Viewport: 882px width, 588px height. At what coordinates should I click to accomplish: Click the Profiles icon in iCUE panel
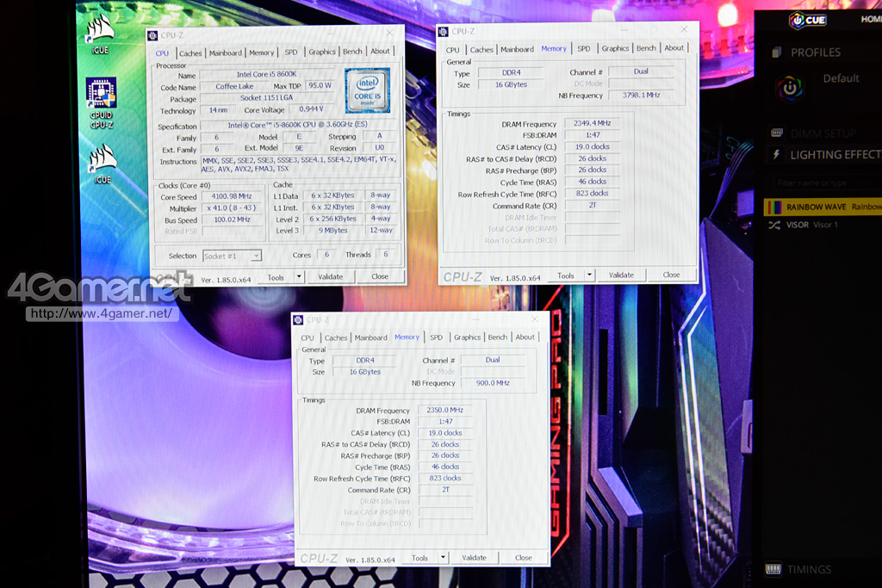tap(777, 53)
